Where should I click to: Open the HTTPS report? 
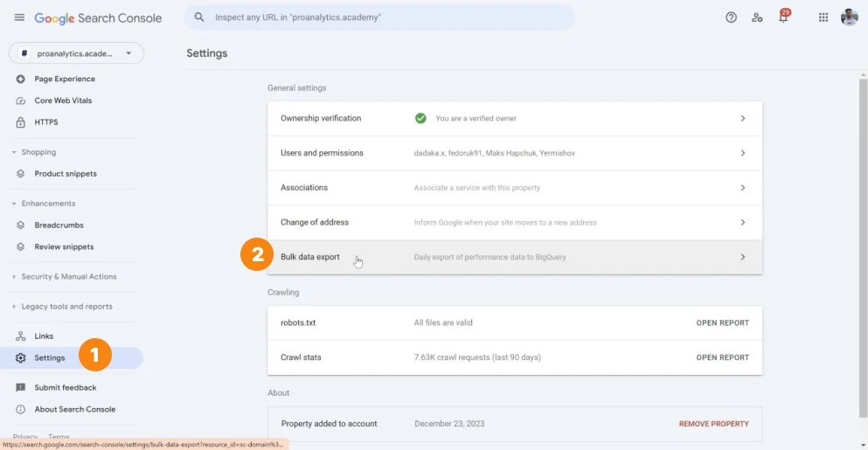(46, 121)
